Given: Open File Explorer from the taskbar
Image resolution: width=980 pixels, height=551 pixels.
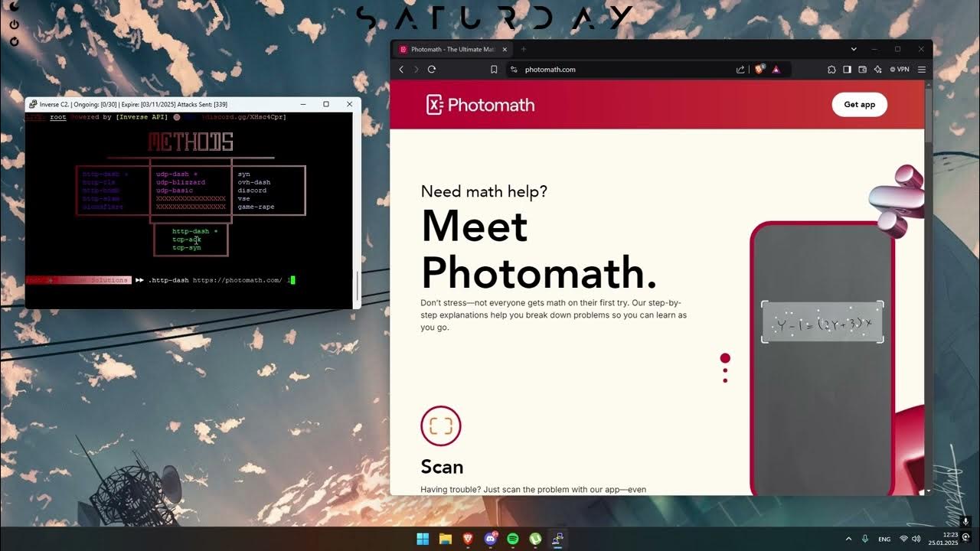Looking at the screenshot, I should pyautogui.click(x=445, y=539).
